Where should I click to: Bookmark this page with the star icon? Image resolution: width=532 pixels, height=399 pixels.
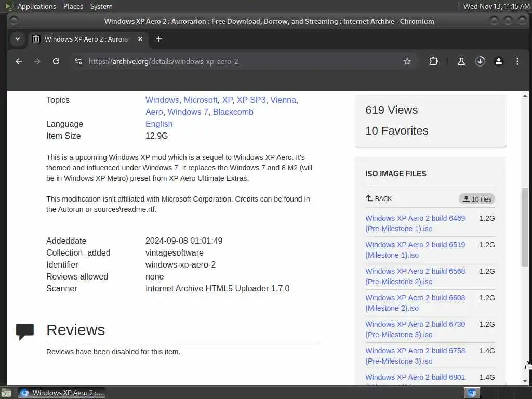(407, 61)
